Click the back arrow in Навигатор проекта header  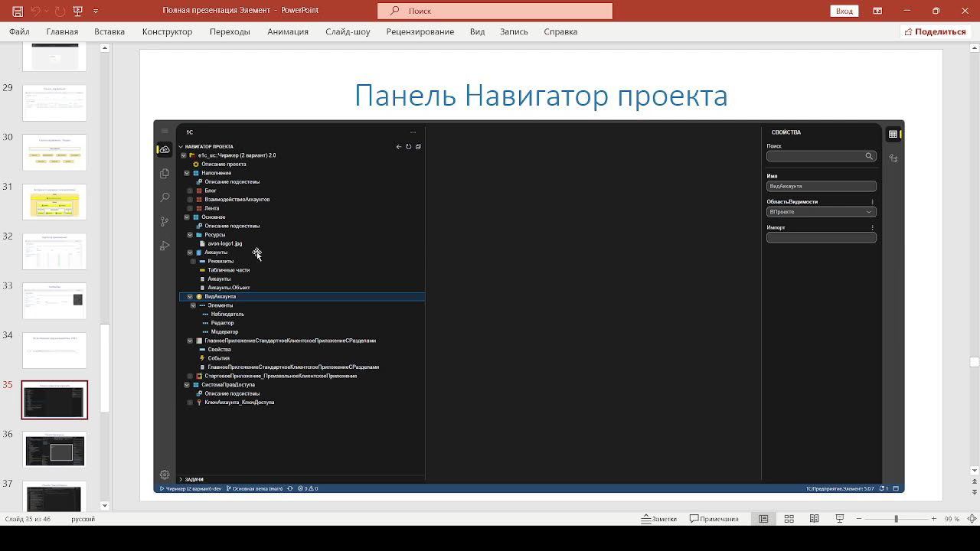(x=399, y=146)
